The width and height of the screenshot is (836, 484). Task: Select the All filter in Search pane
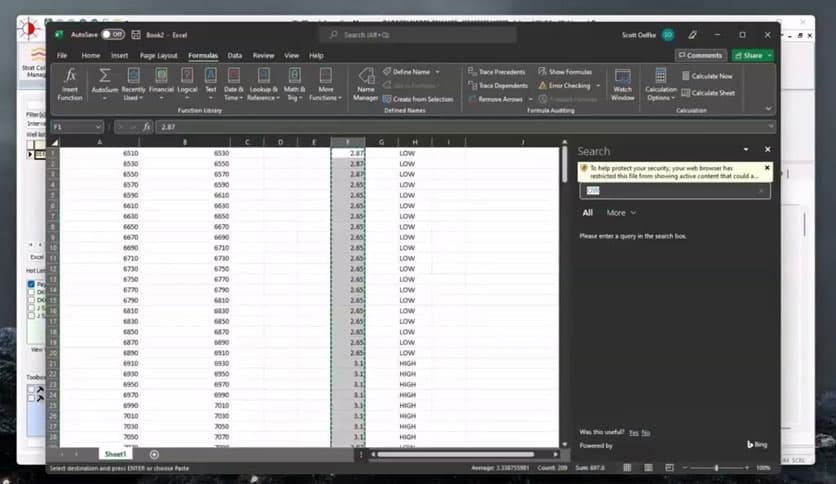[588, 213]
